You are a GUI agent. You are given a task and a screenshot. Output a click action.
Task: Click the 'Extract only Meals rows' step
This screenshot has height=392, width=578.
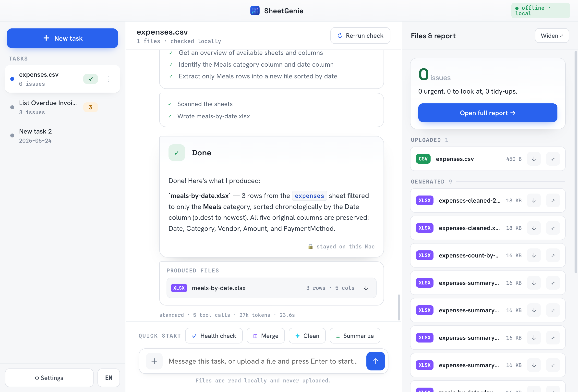(x=258, y=76)
